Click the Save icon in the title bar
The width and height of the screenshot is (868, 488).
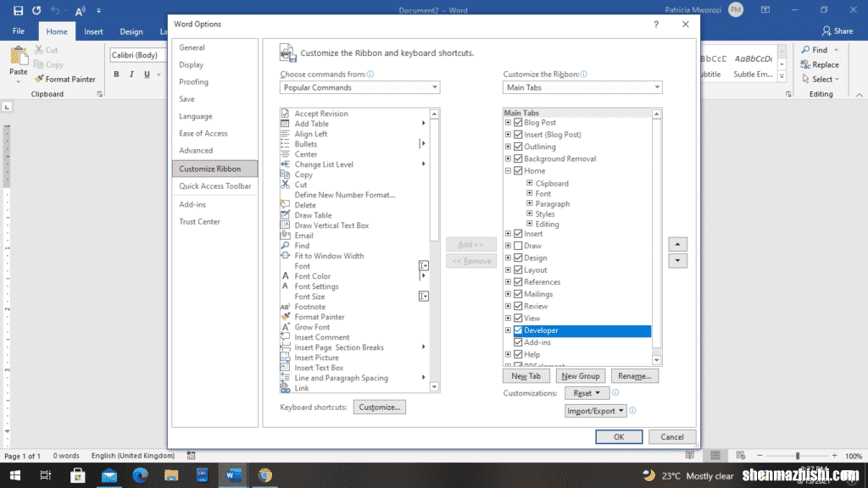19,10
